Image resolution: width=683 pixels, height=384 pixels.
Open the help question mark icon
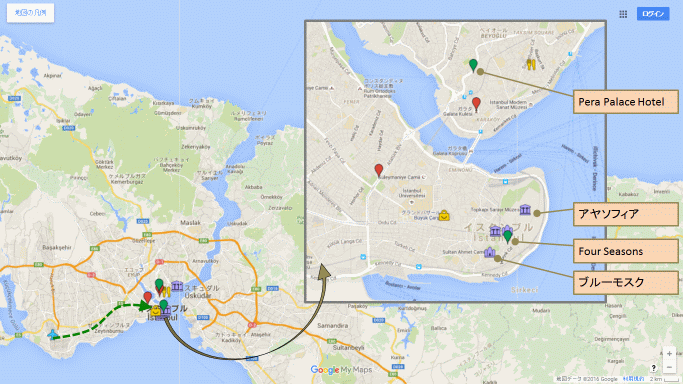click(653, 368)
